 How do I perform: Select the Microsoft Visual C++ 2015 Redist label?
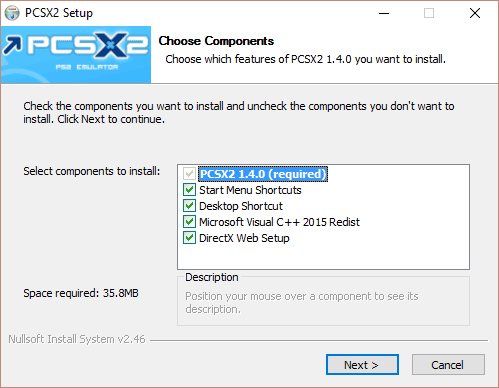pos(280,222)
